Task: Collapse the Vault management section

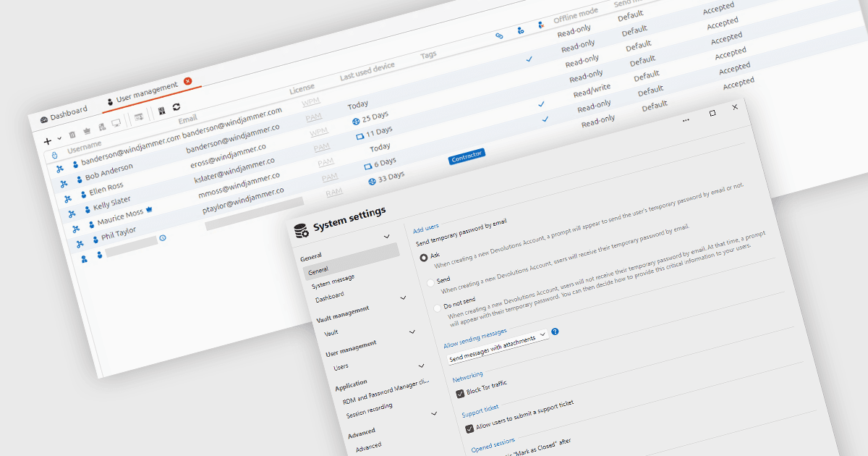Action: (x=403, y=298)
